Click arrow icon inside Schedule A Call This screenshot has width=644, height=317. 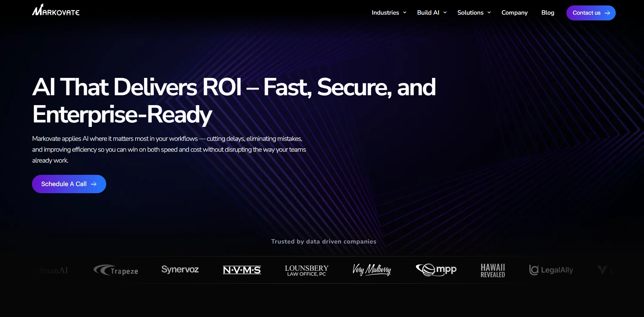pyautogui.click(x=94, y=184)
